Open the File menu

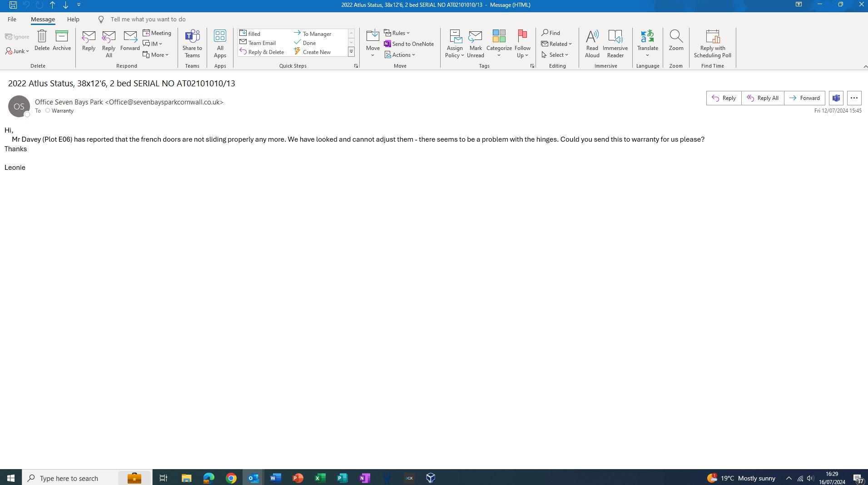coord(12,19)
